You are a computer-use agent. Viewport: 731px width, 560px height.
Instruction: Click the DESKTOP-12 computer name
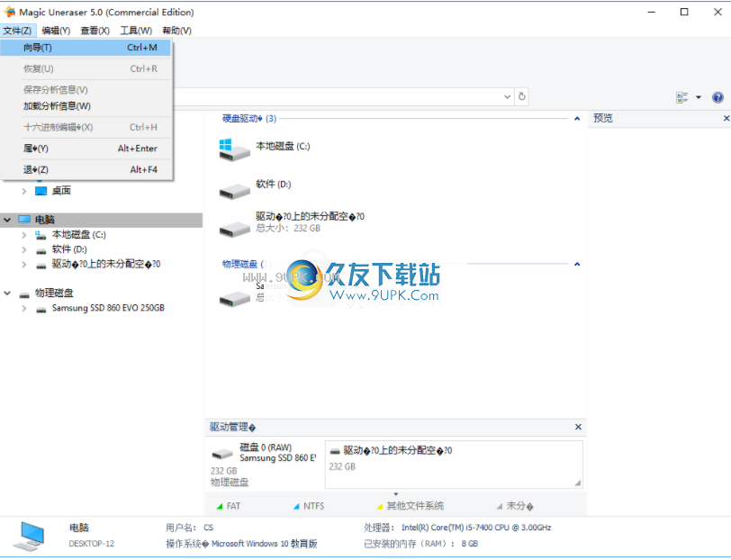click(x=92, y=544)
